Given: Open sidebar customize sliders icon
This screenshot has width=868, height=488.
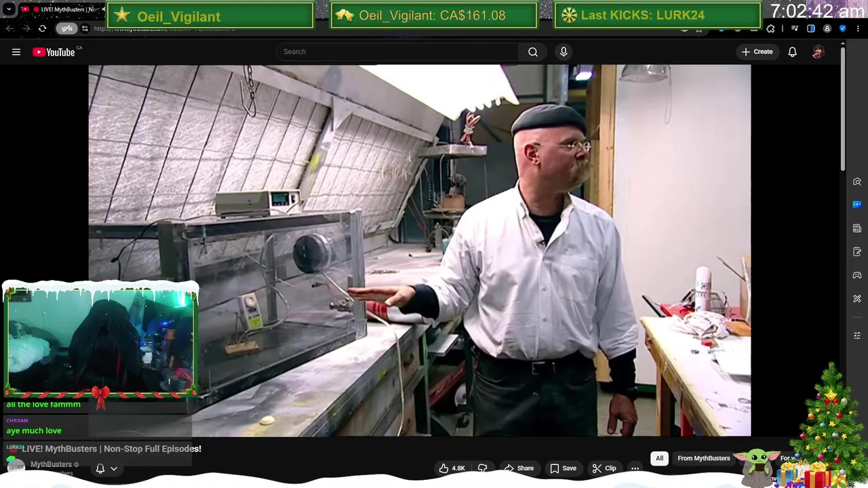Looking at the screenshot, I should [857, 335].
